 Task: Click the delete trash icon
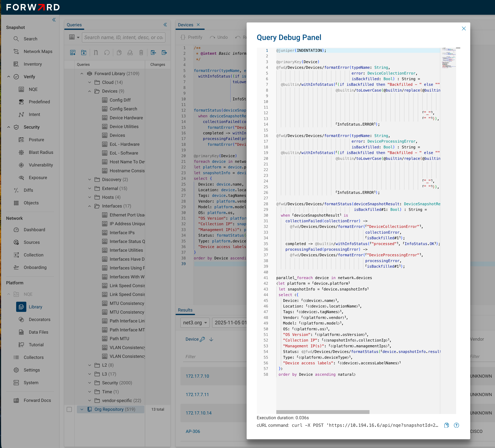[141, 52]
